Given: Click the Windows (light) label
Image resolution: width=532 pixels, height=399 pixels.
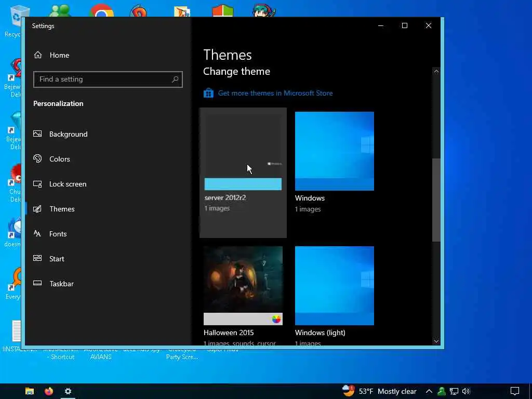Looking at the screenshot, I should 320,332.
